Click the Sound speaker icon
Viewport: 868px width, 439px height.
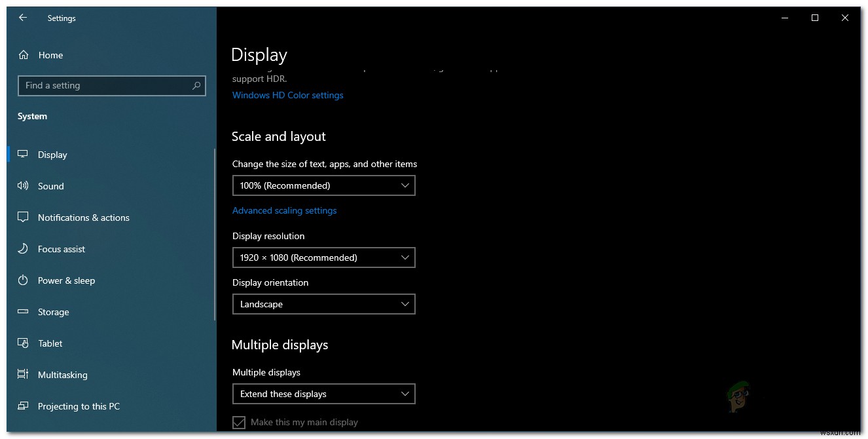(23, 186)
